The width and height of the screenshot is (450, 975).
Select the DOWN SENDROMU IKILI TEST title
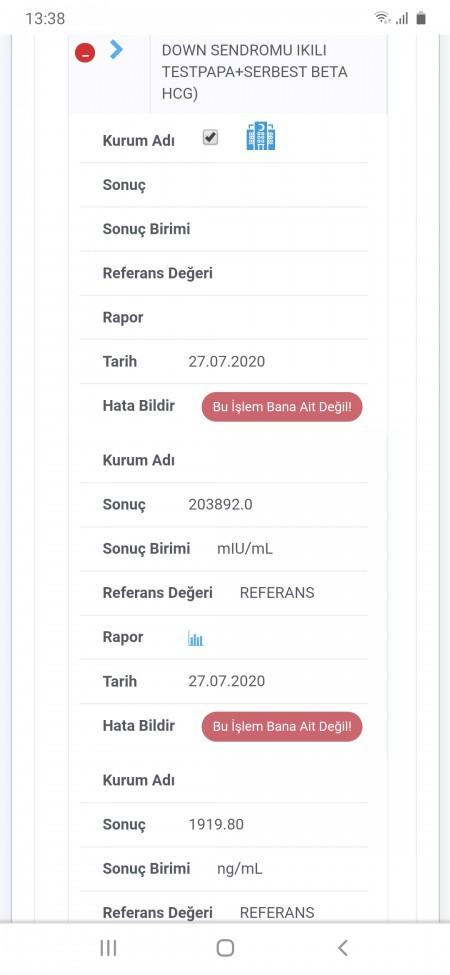pyautogui.click(x=255, y=72)
